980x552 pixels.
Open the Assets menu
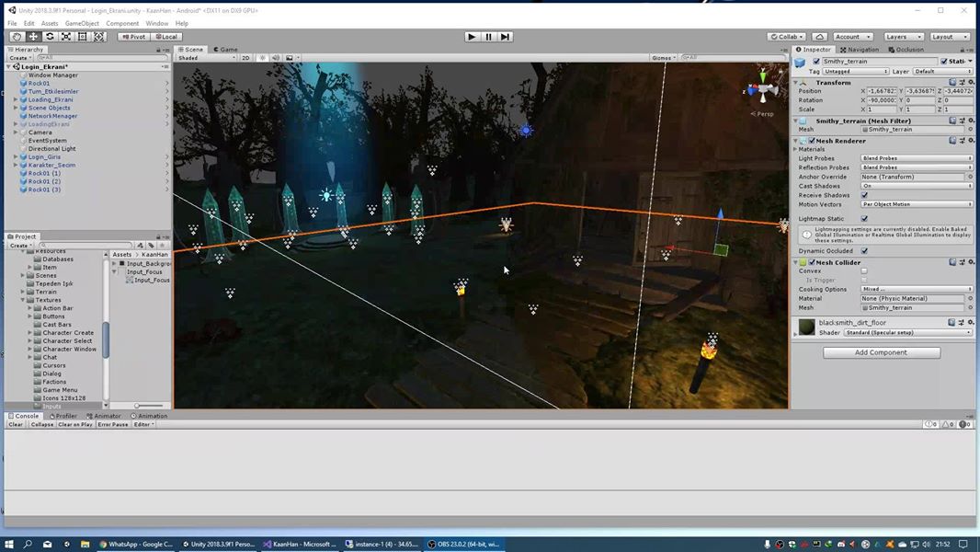tap(50, 23)
